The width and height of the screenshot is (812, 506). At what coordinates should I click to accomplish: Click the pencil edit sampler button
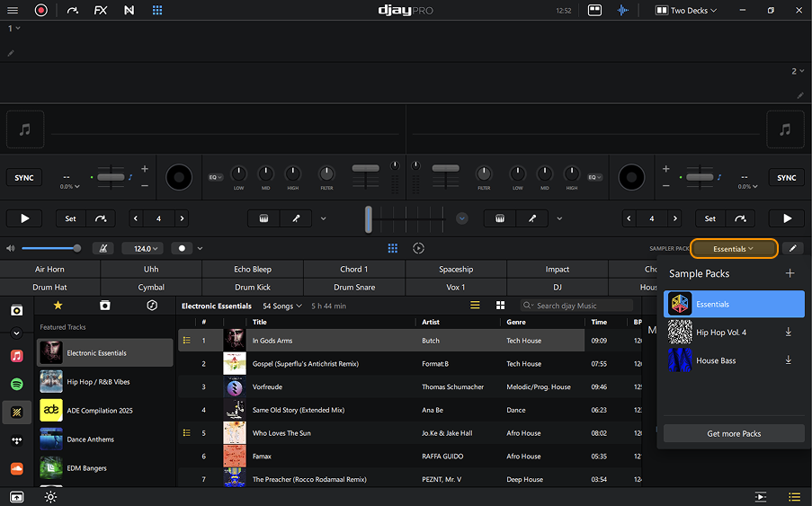pyautogui.click(x=793, y=248)
